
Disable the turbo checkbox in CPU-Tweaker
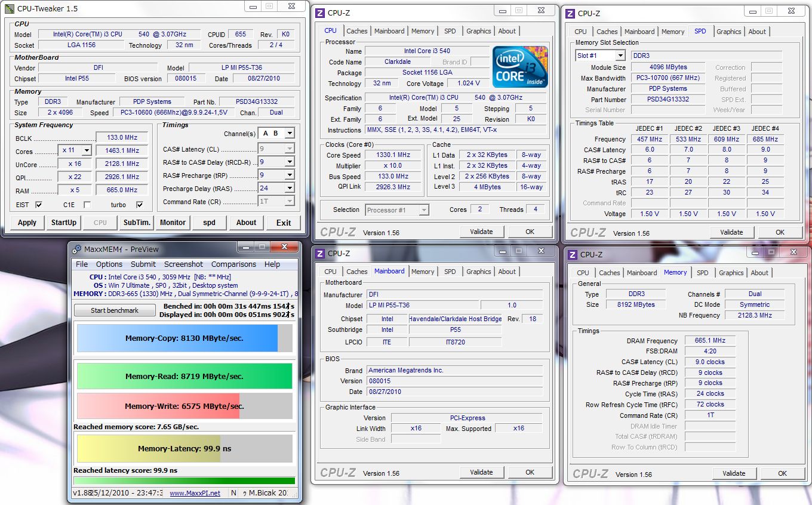[x=140, y=205]
